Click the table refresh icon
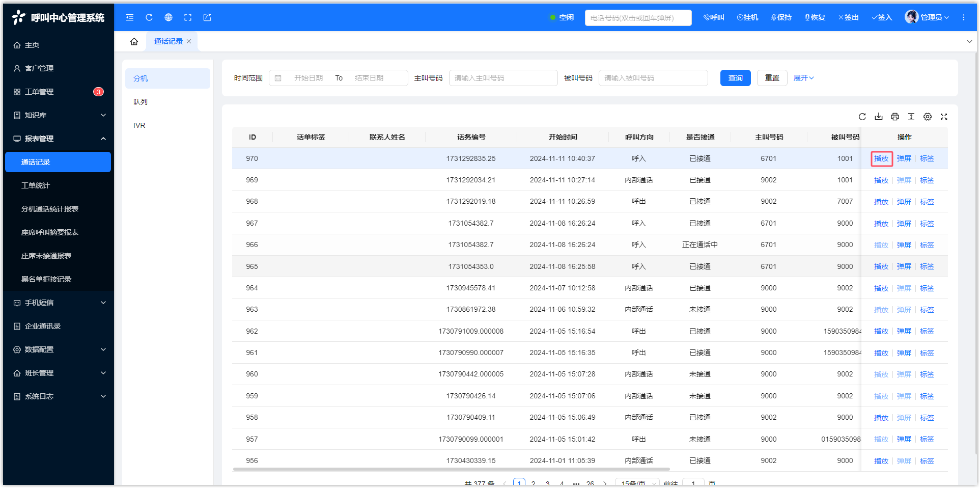Image resolution: width=980 pixels, height=488 pixels. (862, 117)
